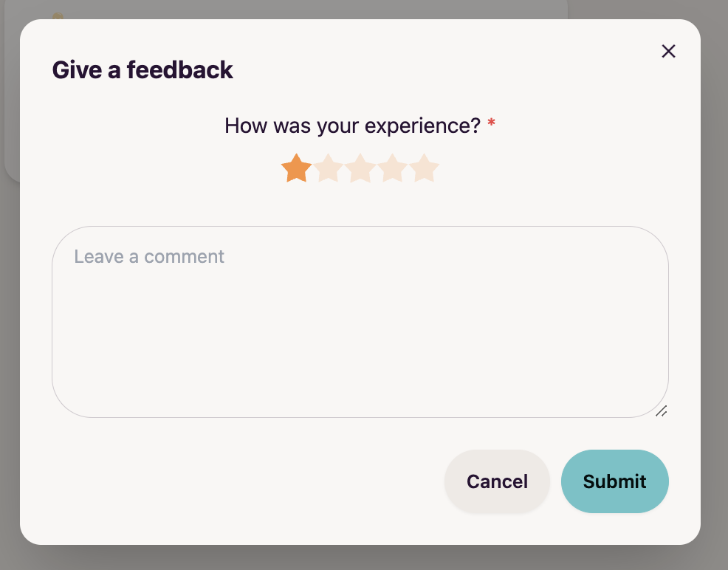Rate the experience two stars
Viewport: 728px width, 570px height.
329,168
